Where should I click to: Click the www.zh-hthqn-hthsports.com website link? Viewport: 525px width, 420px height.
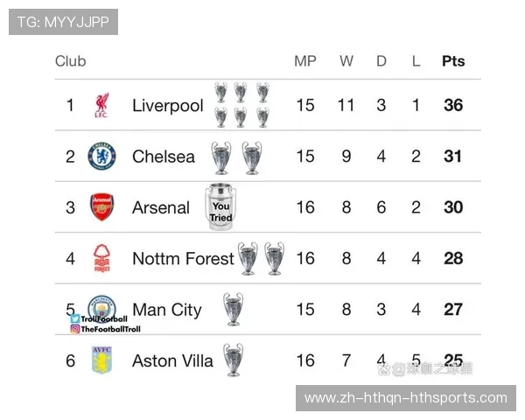tap(406, 398)
